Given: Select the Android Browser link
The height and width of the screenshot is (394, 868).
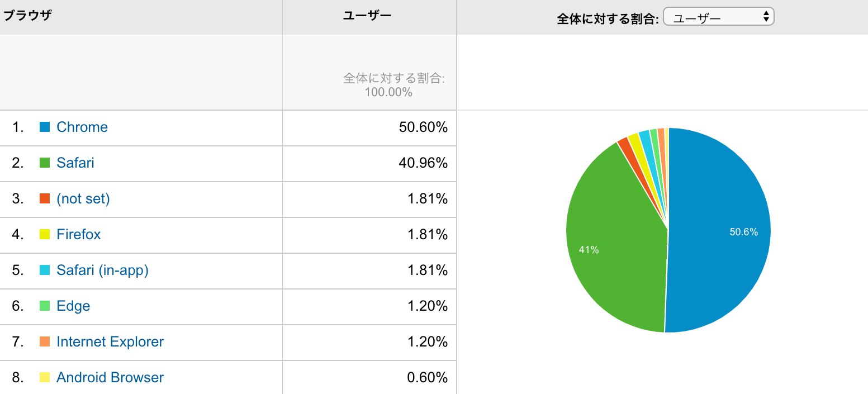Looking at the screenshot, I should [110, 378].
